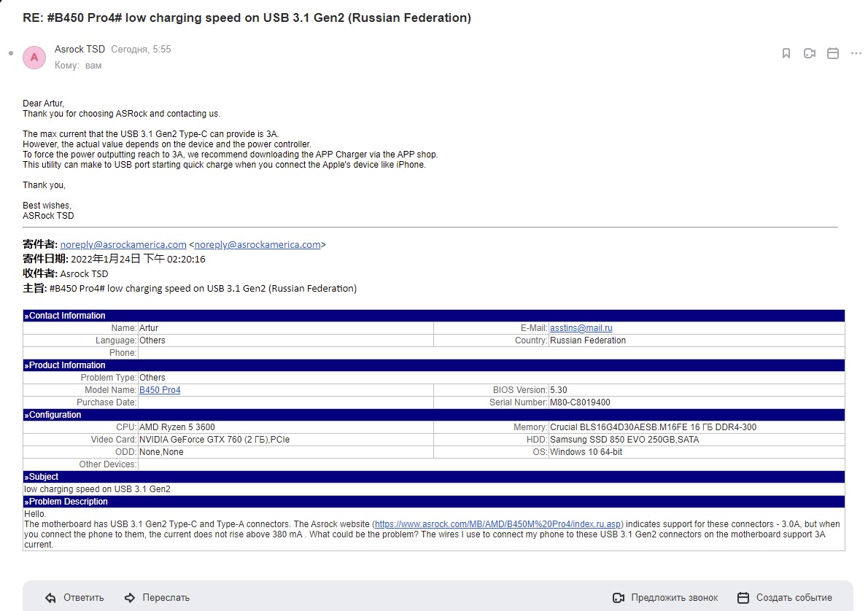Viewport: 868px width, 611px height.
Task: Select the serial number M80-C8019400
Action: coord(580,402)
